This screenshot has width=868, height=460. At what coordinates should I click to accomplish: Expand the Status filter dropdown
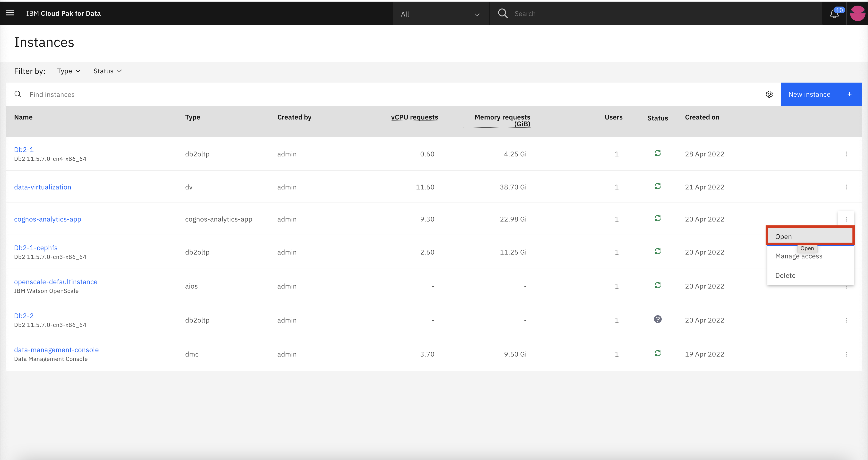107,71
